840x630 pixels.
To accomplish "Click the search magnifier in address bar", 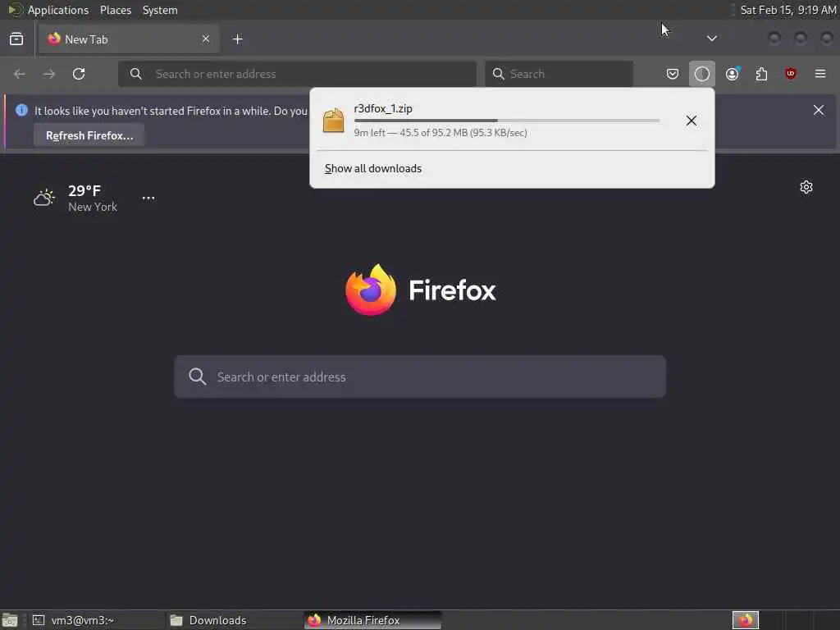I will click(x=136, y=74).
